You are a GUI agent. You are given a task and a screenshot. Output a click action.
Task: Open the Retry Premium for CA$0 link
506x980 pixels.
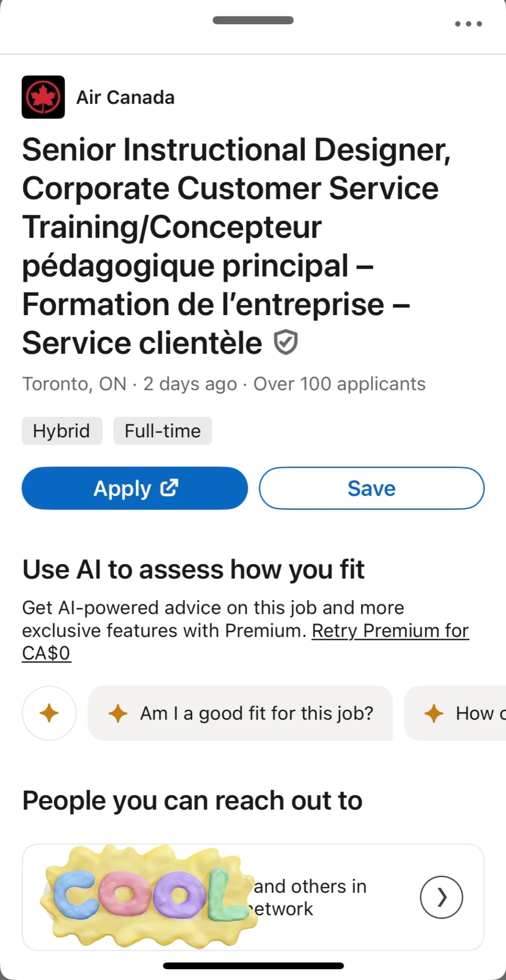pos(390,631)
